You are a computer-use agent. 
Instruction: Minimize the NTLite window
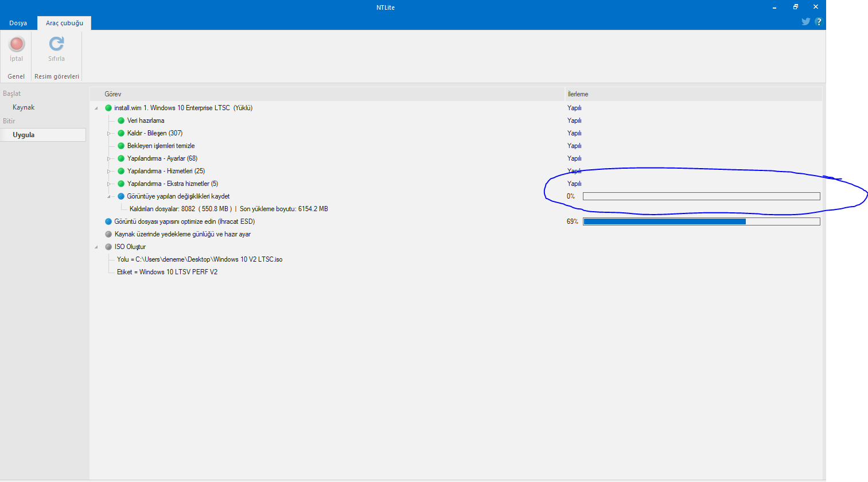pyautogui.click(x=774, y=7)
